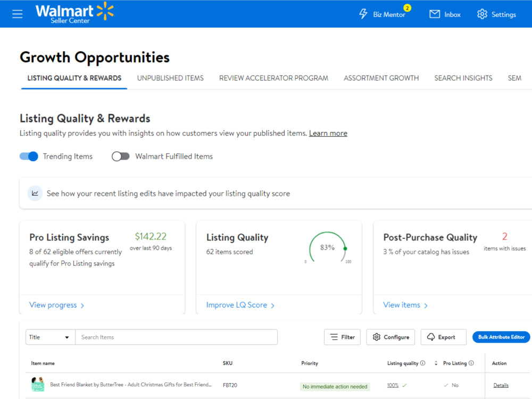Click the No immediate action needed label
The height and width of the screenshot is (399, 532).
tap(335, 386)
